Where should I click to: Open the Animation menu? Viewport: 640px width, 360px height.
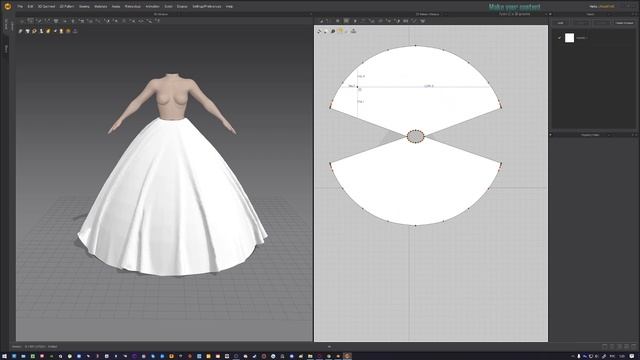pyautogui.click(x=153, y=7)
